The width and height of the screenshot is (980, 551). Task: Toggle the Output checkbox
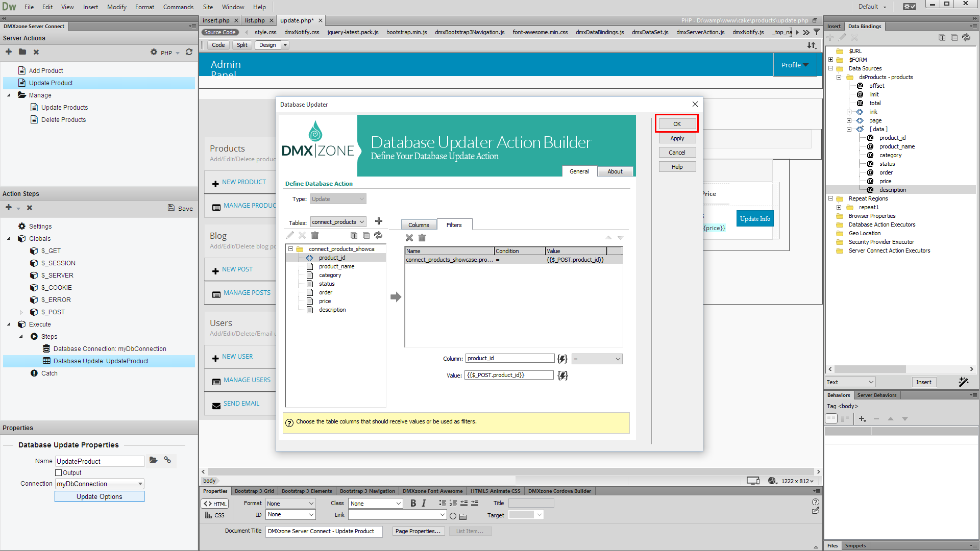click(x=59, y=473)
